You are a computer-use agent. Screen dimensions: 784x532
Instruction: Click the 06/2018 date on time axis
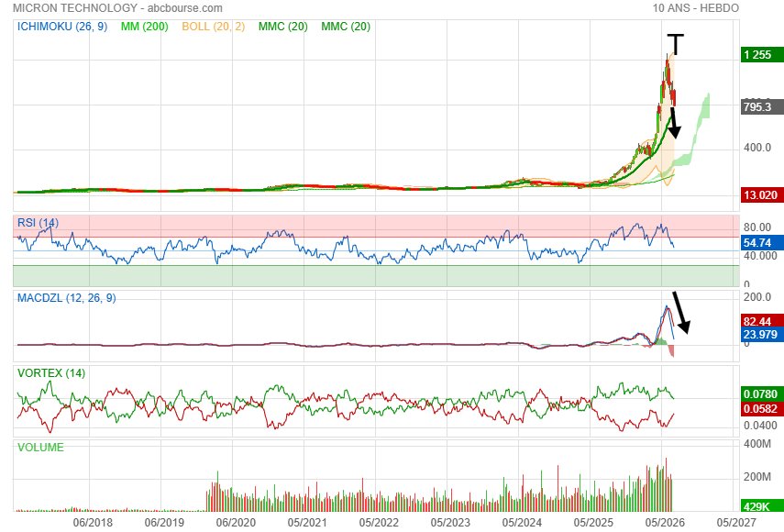(93, 523)
